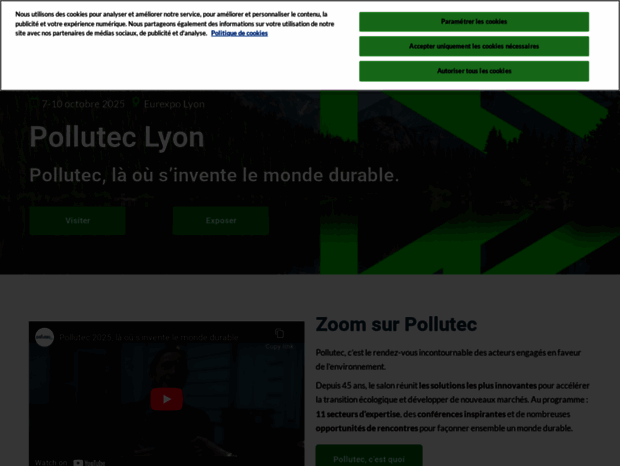Click the 7-10 octobre 2025 date
Screen dimensions: 620x466
point(83,104)
